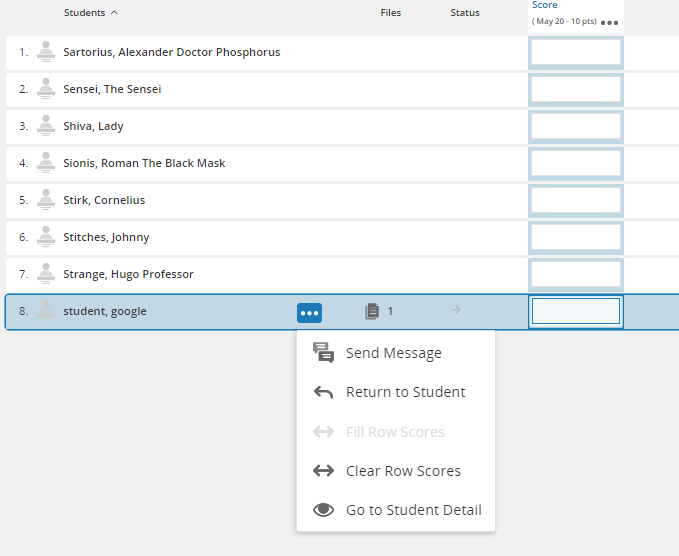
Task: Click the avatar icon for Sensei, The Sensei
Action: (x=45, y=89)
